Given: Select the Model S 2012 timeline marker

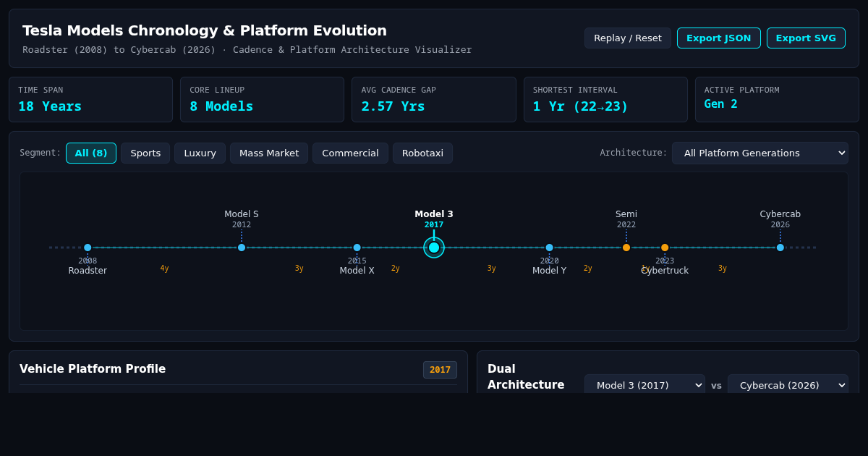Looking at the screenshot, I should coord(242,248).
